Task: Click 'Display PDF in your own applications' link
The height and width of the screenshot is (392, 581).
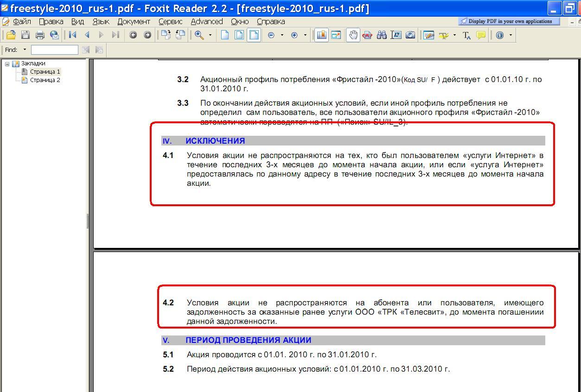Action: 509,21
